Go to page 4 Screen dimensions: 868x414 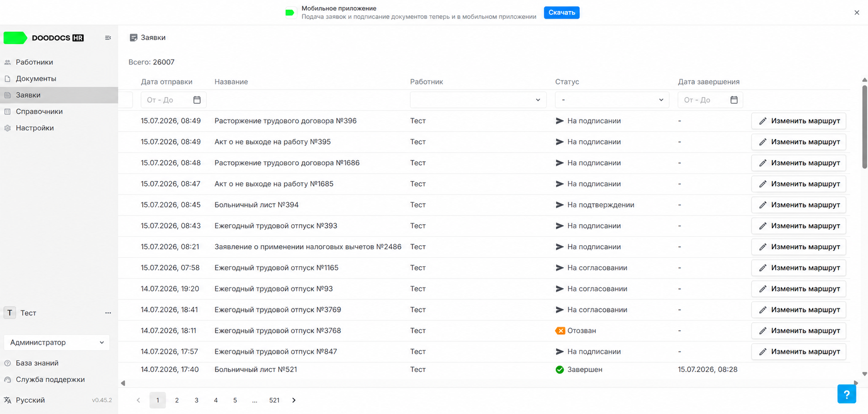click(x=216, y=400)
